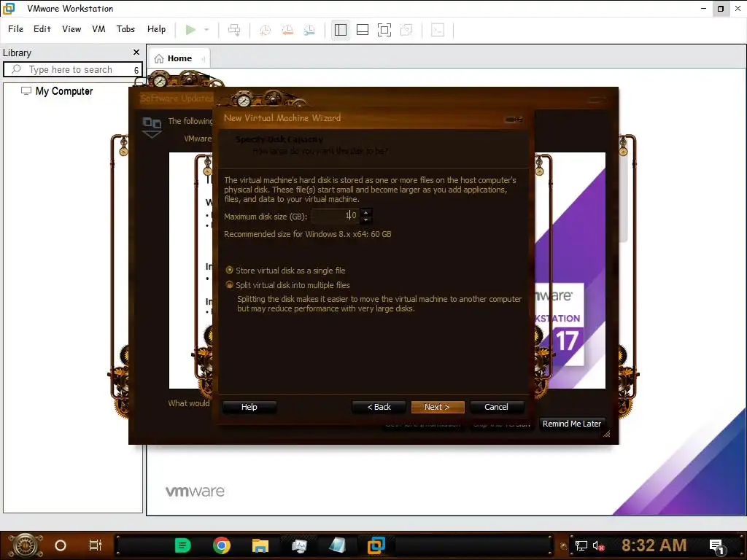Click VMware Workstation icon on taskbar
Screen dimensions: 747x560
pyautogui.click(x=376, y=545)
